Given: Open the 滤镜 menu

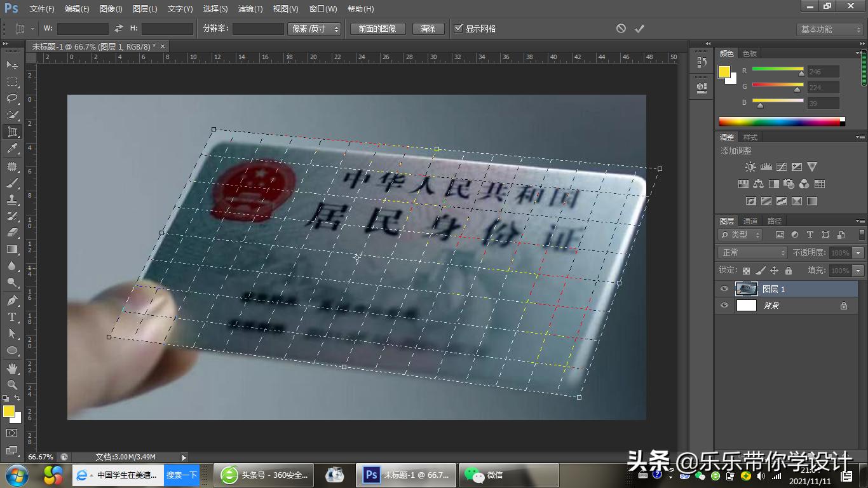Looking at the screenshot, I should coord(250,8).
